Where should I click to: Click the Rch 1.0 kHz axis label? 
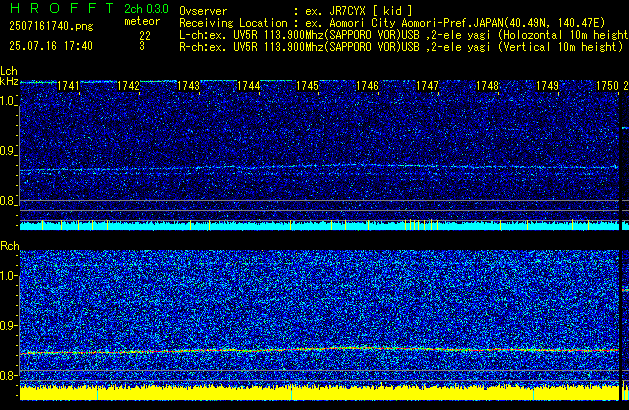[x=8, y=276]
